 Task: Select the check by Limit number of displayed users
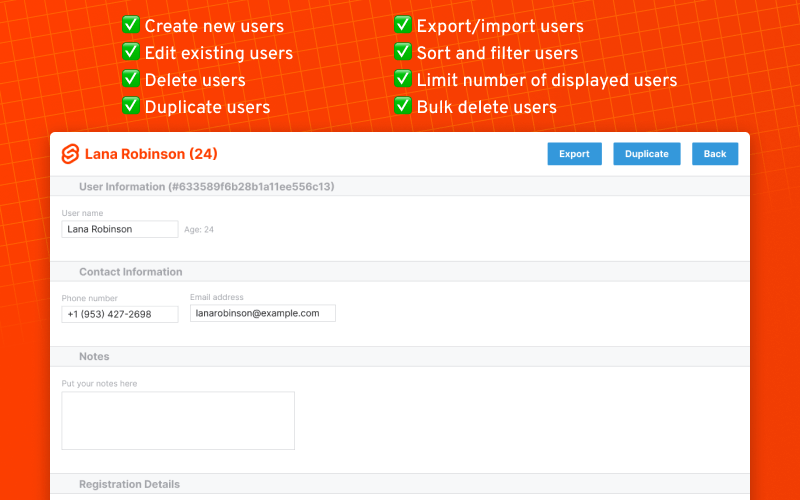402,79
